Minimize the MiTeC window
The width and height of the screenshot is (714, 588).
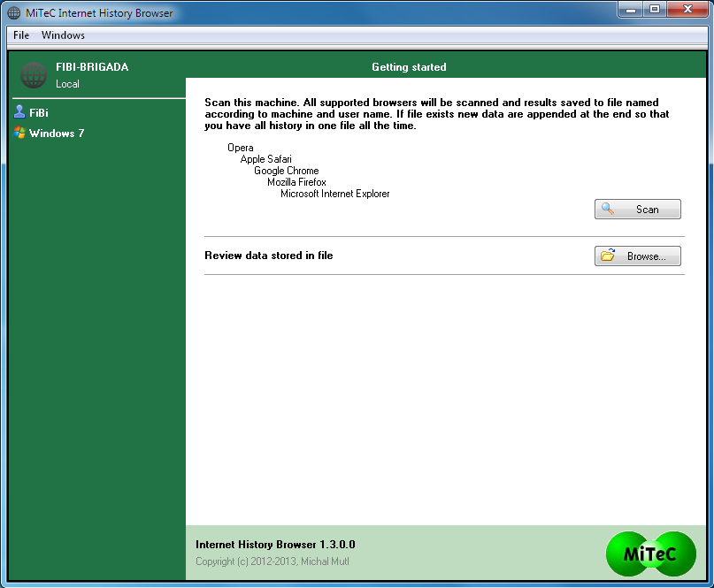point(631,9)
